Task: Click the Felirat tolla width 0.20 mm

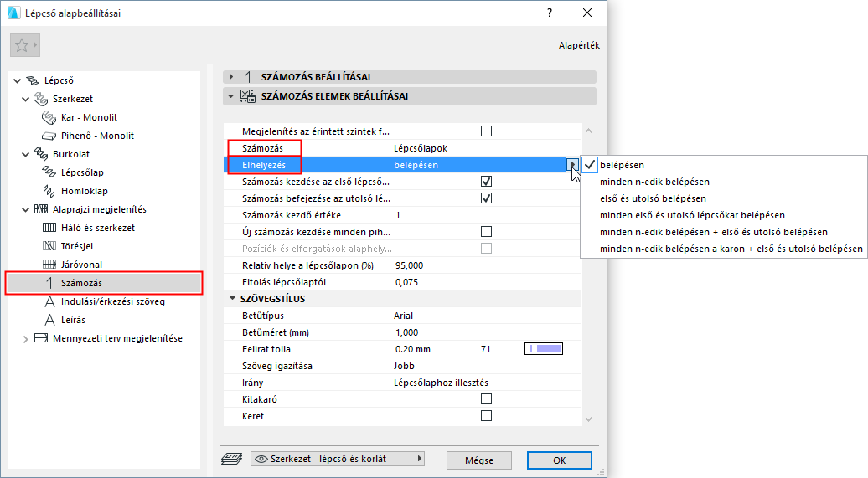Action: pos(413,349)
